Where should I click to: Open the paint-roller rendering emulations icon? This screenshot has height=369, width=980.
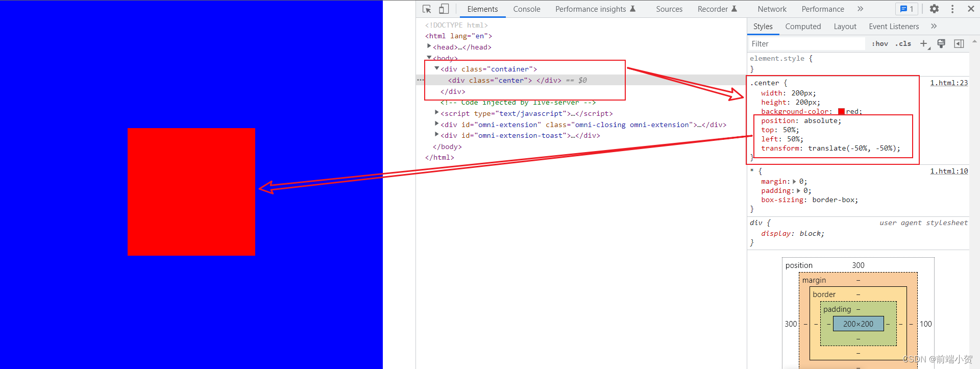pos(941,43)
